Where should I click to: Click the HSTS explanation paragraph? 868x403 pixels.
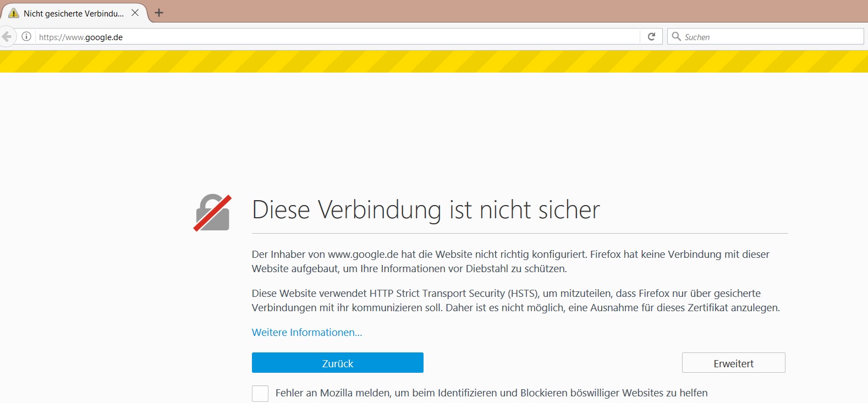pyautogui.click(x=516, y=301)
